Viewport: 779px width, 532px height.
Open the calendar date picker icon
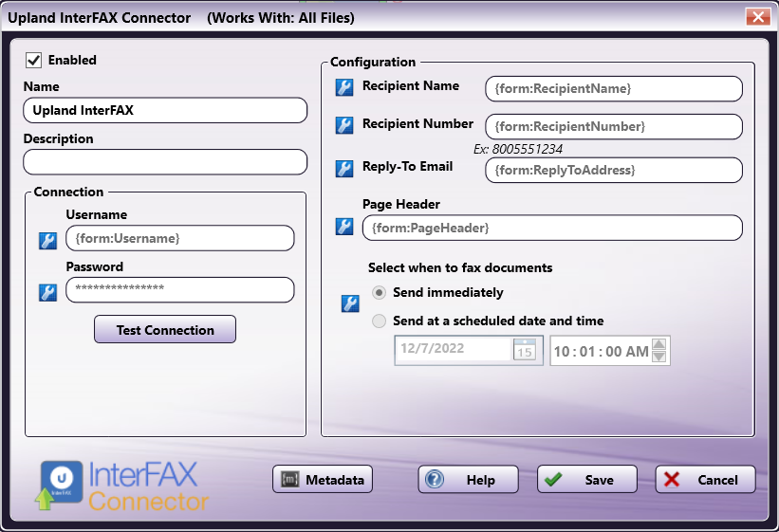524,350
